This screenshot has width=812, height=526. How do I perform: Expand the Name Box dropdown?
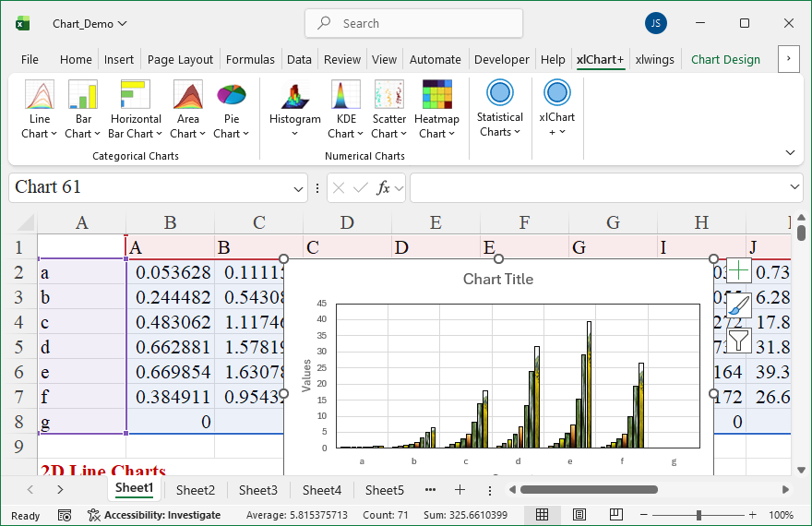click(x=298, y=187)
